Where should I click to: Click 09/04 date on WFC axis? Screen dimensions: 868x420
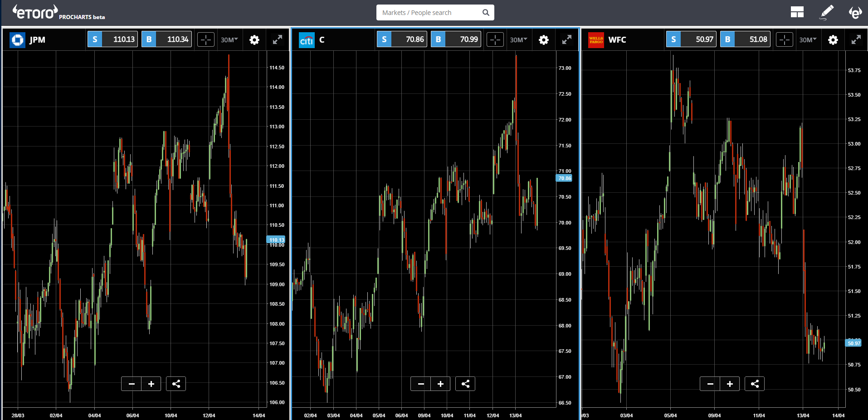tap(715, 415)
